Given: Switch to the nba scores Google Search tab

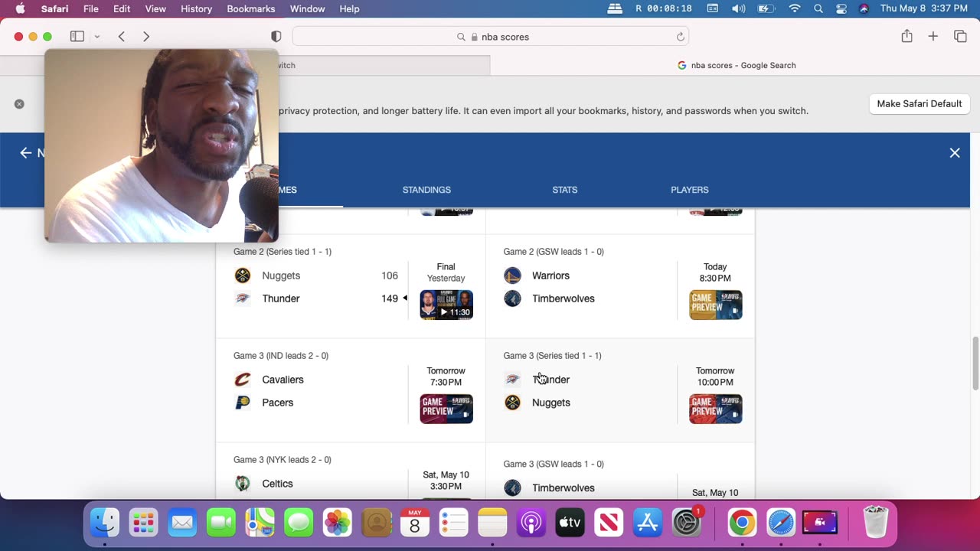Looking at the screenshot, I should click(x=736, y=65).
